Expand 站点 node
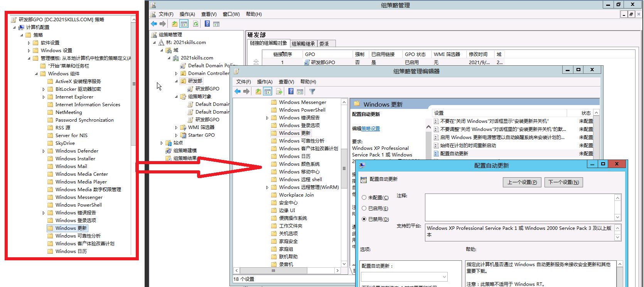The height and width of the screenshot is (287, 644). [162, 143]
